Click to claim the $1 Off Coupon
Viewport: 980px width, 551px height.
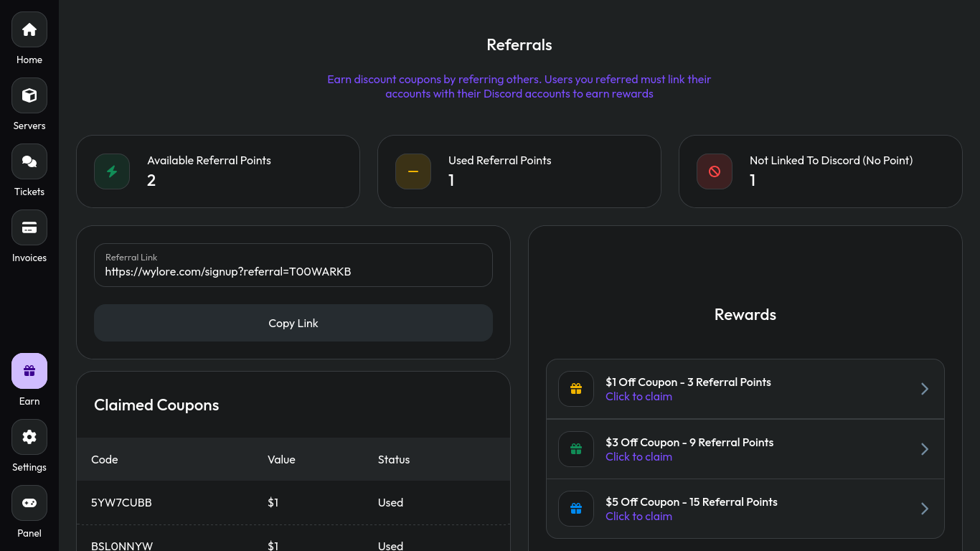[x=639, y=397]
